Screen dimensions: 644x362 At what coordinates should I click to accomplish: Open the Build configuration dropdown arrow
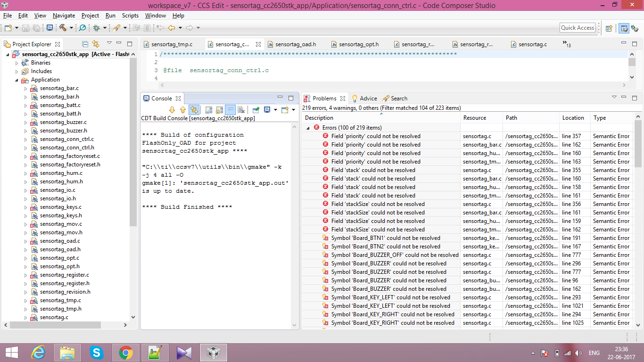pos(71,28)
